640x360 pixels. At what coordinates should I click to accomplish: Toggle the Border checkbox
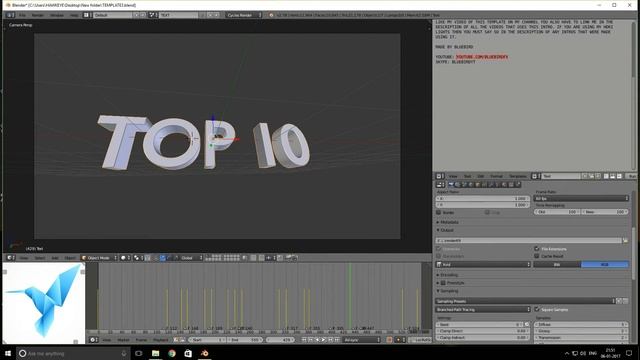click(x=439, y=212)
